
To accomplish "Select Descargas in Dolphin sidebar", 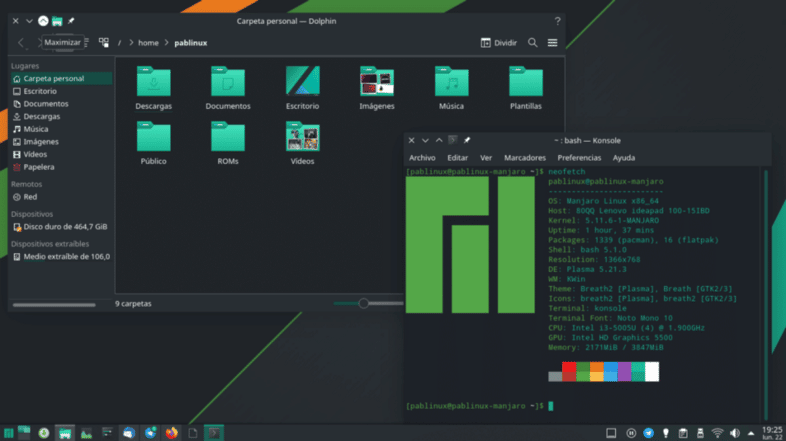I will pyautogui.click(x=61, y=116).
